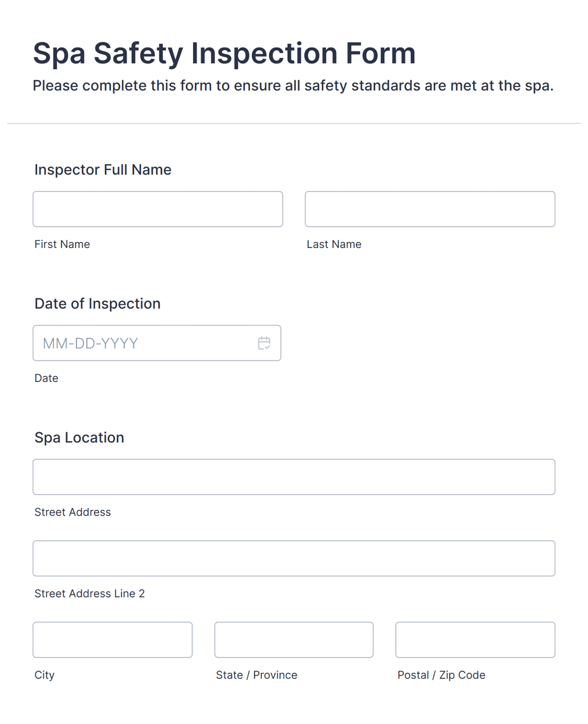Click the City sublabel text
The height and width of the screenshot is (724, 588).
[x=44, y=675]
